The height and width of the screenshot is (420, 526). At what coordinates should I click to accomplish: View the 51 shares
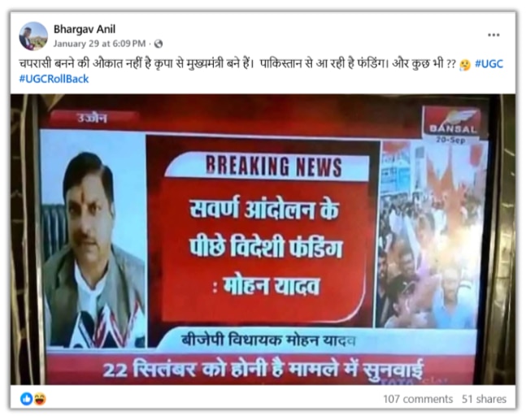484,399
